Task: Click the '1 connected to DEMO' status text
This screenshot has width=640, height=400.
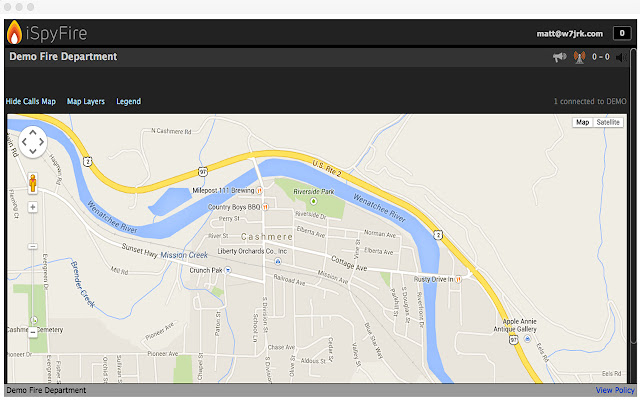Action: 590,101
